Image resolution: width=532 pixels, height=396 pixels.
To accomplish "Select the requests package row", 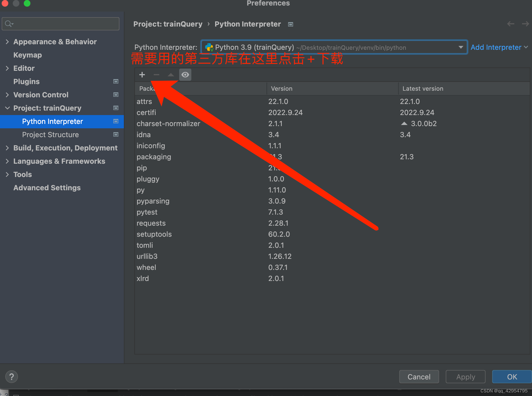I will point(332,223).
